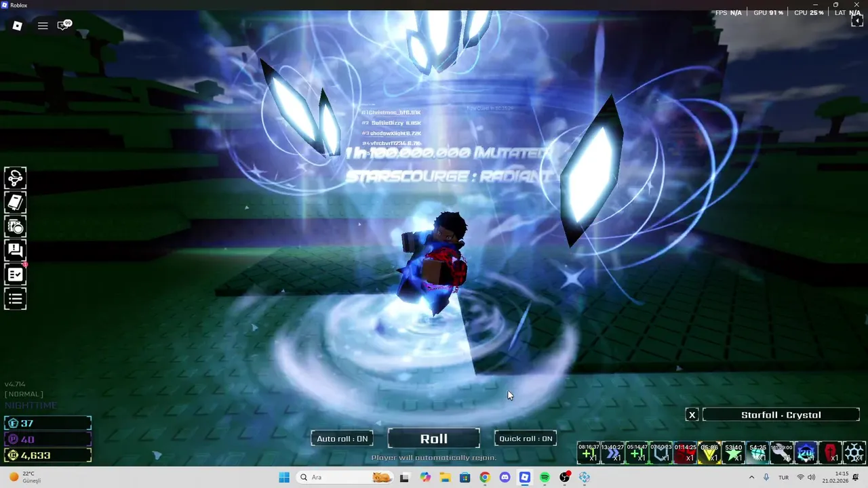Expand the system tray hidden icons

751,477
